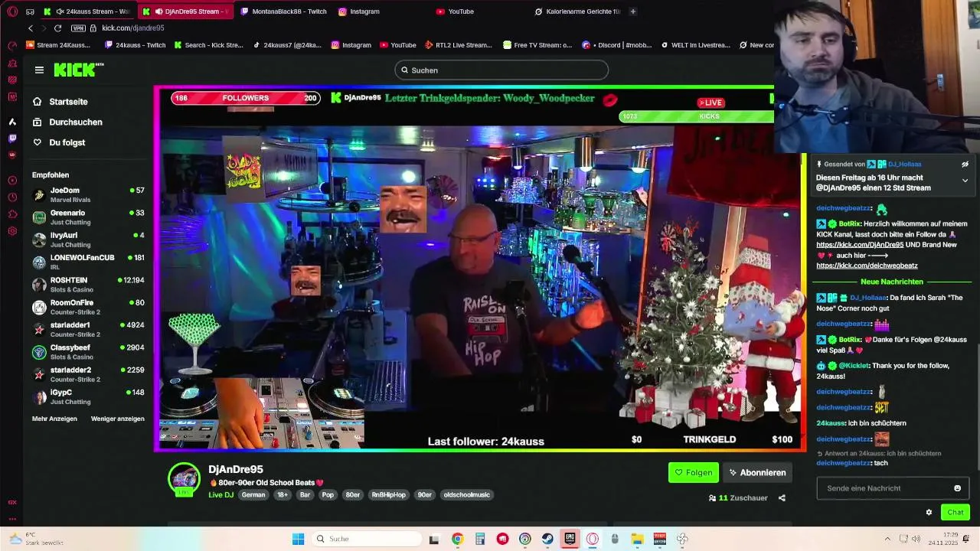Expand the pinned message chevron
This screenshot has width=980, height=551.
tap(965, 181)
